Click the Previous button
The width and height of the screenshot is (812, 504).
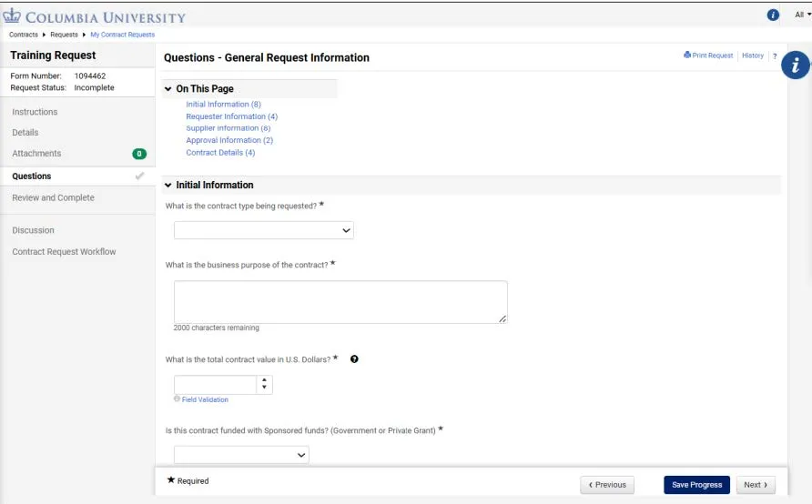(607, 485)
